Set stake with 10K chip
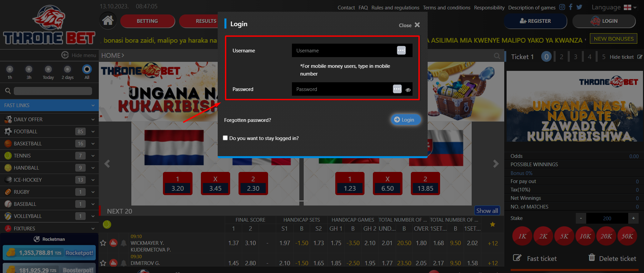Screen dimensions: 644x273 pos(585,236)
